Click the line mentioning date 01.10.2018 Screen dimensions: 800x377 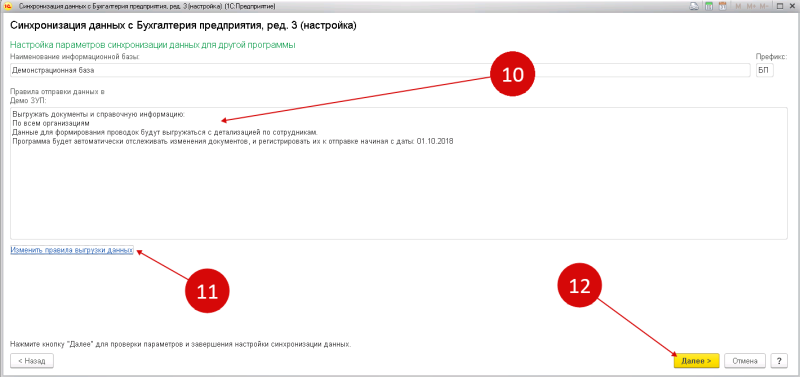point(232,141)
